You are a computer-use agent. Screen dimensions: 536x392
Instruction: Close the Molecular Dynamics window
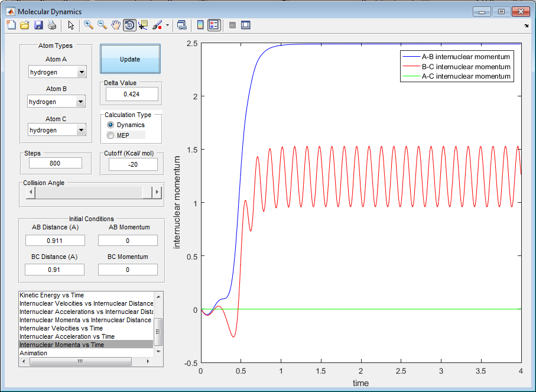pos(521,12)
